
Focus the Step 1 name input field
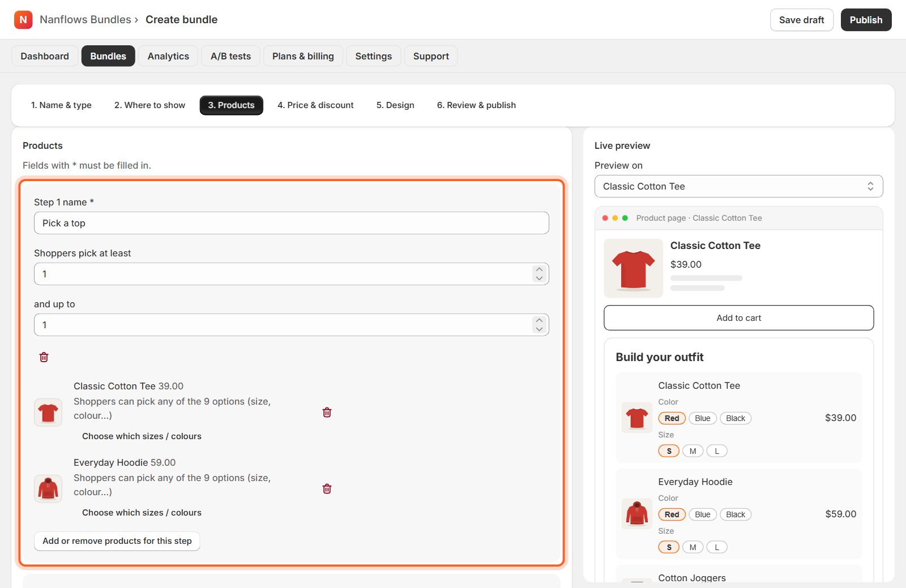pyautogui.click(x=292, y=223)
